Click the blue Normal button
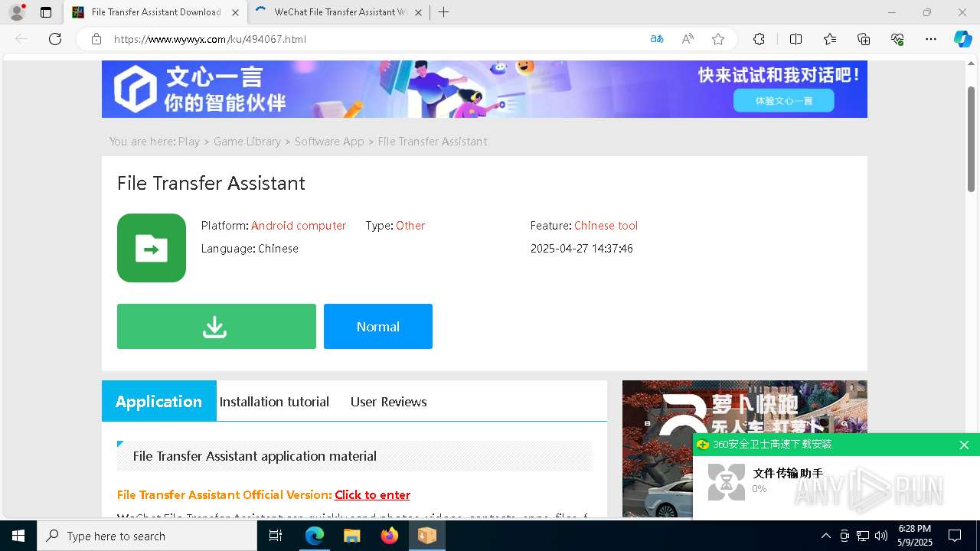Viewport: 980px width, 551px height. point(378,327)
